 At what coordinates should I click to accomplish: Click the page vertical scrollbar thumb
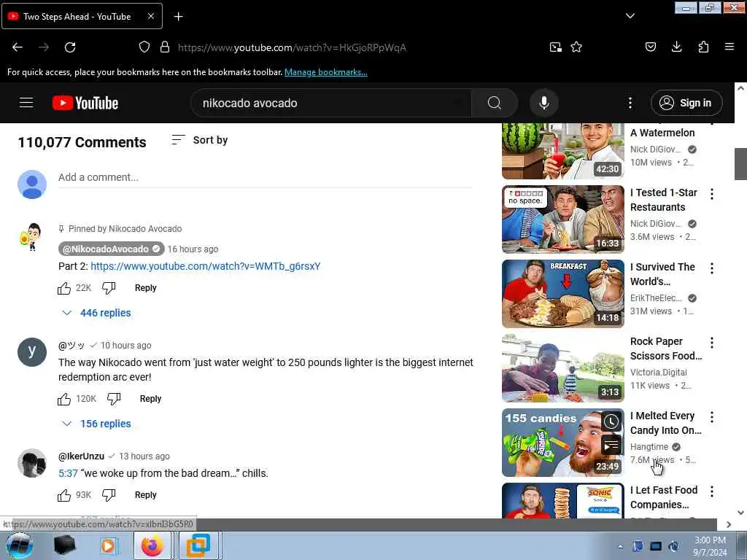click(741, 164)
